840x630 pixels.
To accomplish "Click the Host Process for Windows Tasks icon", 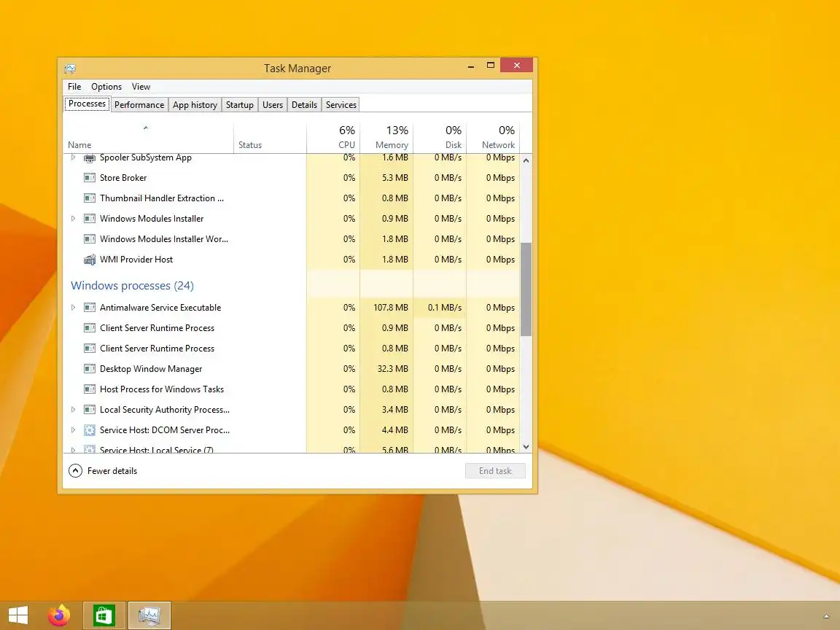I will point(90,389).
